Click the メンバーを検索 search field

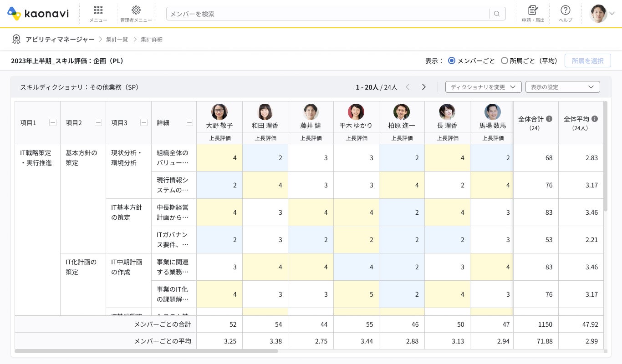(x=328, y=14)
